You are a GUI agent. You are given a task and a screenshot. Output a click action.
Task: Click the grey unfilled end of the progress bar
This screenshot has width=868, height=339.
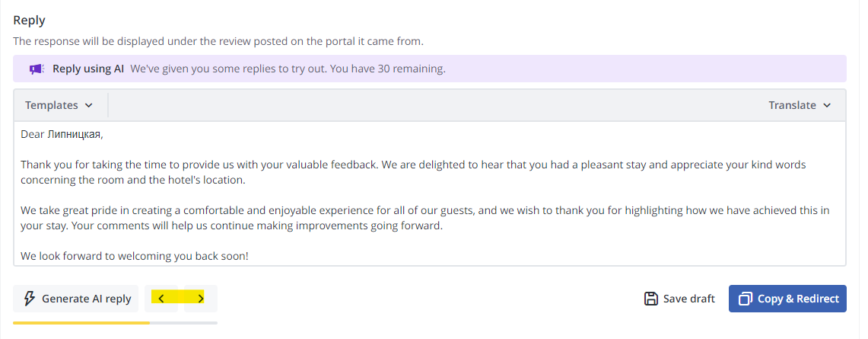(x=183, y=322)
